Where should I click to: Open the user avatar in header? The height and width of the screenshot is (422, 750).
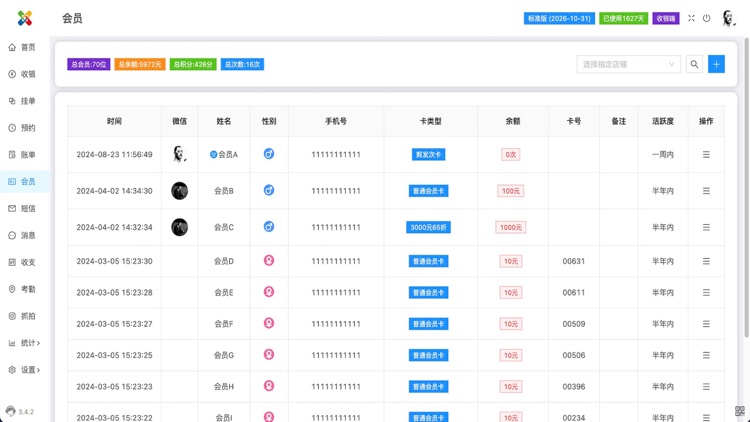[728, 18]
